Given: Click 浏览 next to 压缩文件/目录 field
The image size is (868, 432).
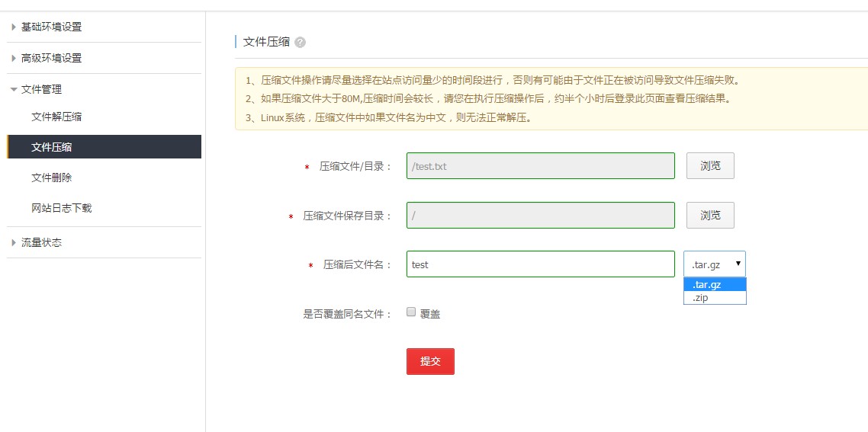Looking at the screenshot, I should (710, 166).
